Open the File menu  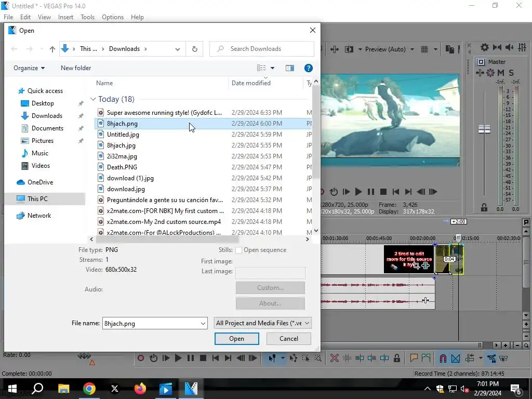tap(8, 17)
